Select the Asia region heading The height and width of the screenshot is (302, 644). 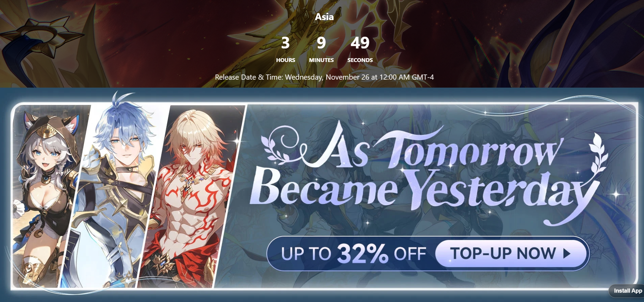tap(324, 17)
